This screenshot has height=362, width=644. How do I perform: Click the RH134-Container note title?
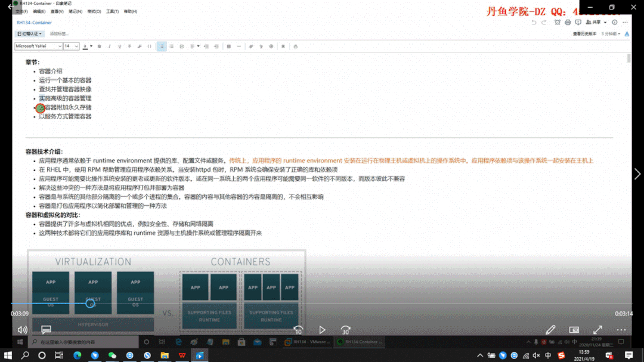coord(34,23)
